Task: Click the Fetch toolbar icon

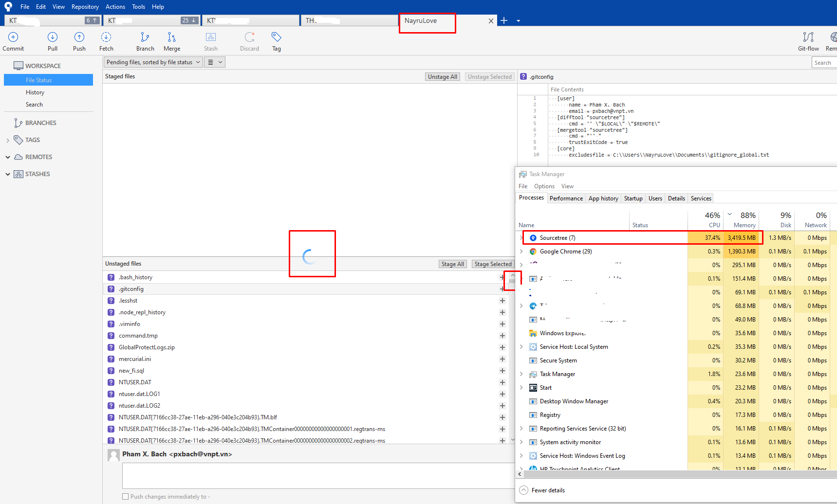Action: click(x=106, y=37)
